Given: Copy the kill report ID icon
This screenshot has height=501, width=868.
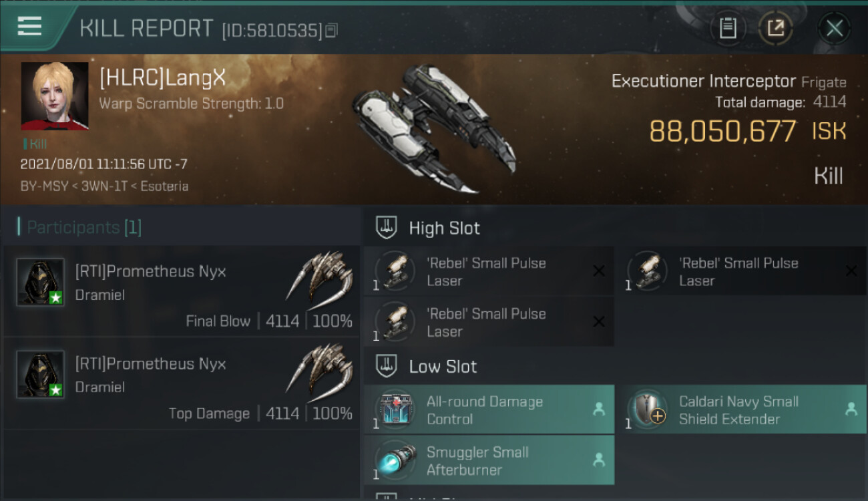Looking at the screenshot, I should [x=332, y=30].
